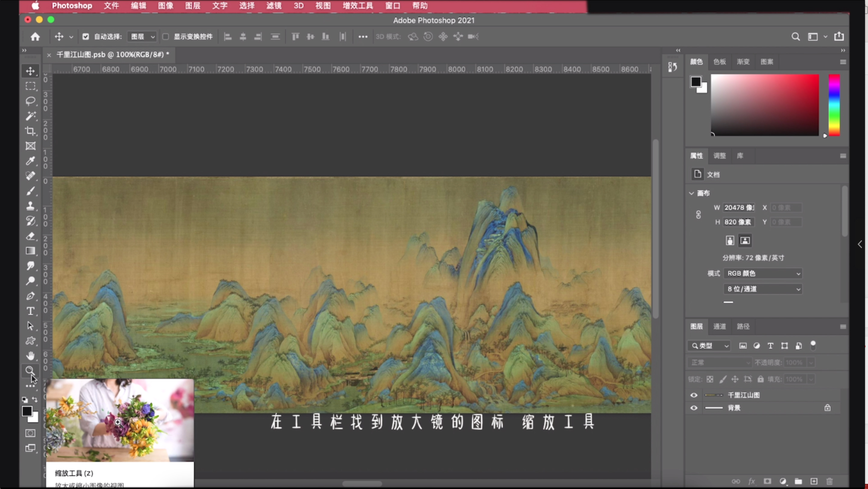Image resolution: width=868 pixels, height=489 pixels.
Task: Select the Frame tool
Action: coord(30,146)
